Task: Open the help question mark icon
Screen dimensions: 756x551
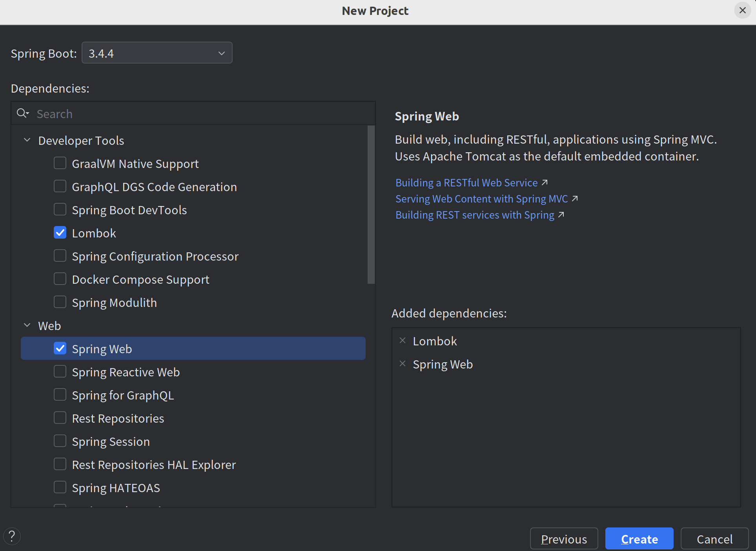Action: point(12,536)
